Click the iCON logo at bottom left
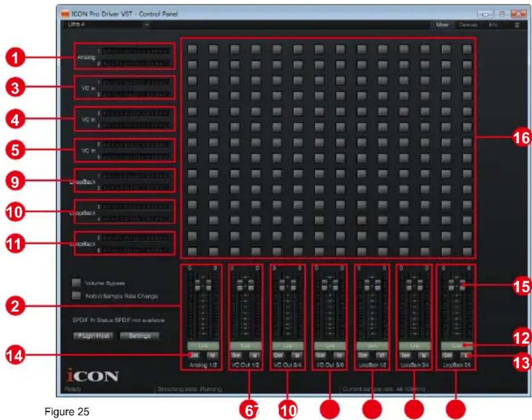Screen dimensions: 532x420 click(92, 375)
